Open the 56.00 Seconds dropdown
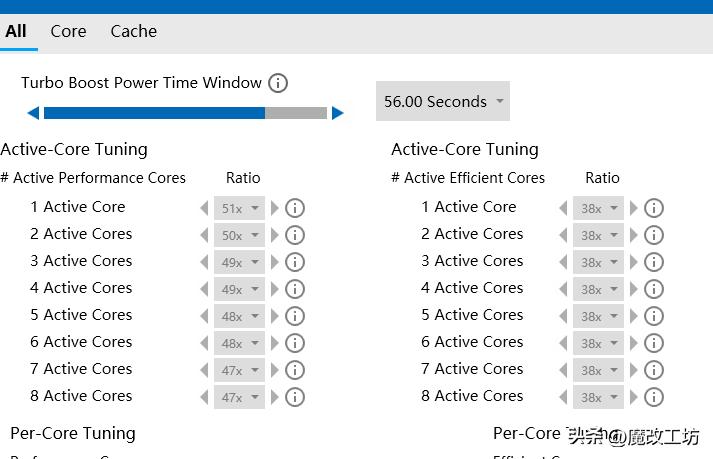 (443, 101)
